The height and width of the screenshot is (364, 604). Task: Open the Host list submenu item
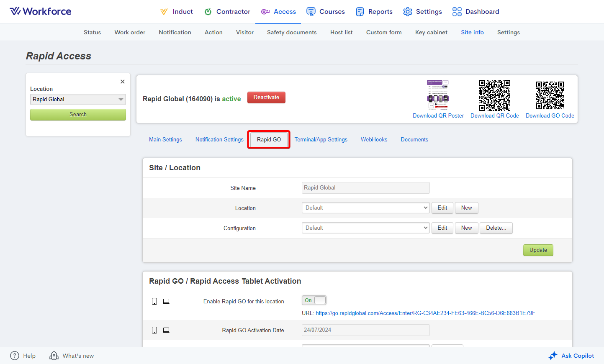click(x=342, y=32)
